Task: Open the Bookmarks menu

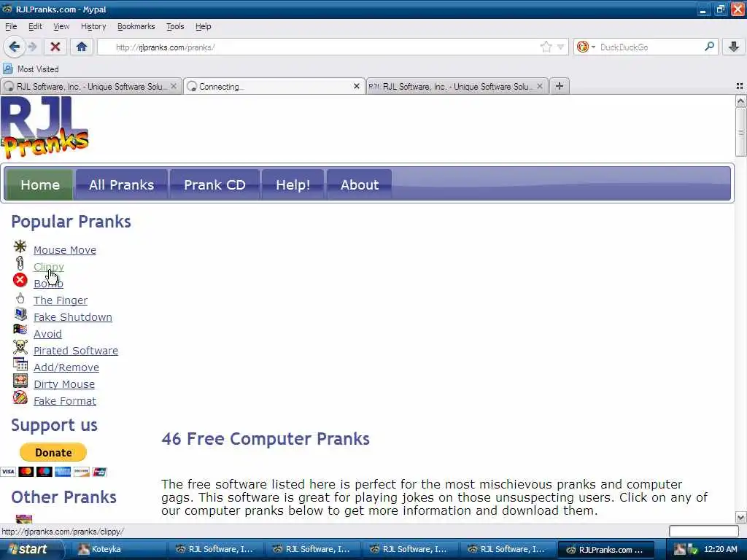Action: coord(136,26)
